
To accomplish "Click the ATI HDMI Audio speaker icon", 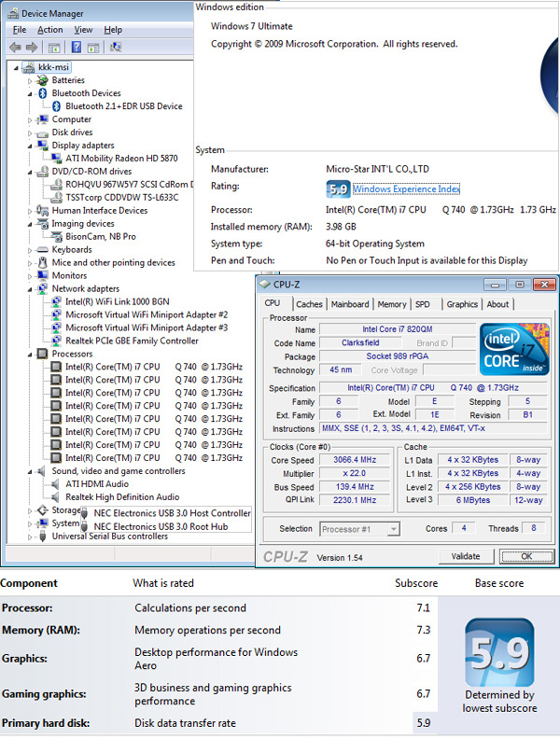I will click(x=56, y=484).
